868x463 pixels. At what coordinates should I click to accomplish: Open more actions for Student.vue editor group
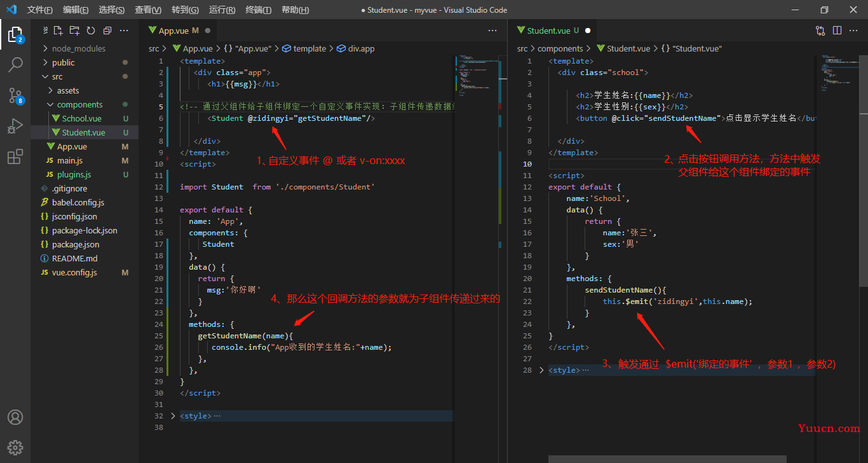[854, 31]
